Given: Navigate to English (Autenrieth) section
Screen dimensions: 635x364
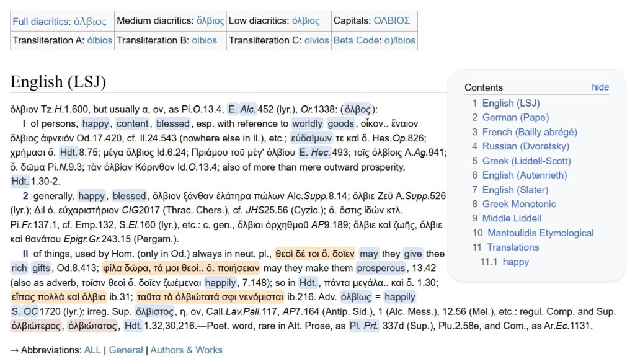Looking at the screenshot, I should (x=524, y=175).
